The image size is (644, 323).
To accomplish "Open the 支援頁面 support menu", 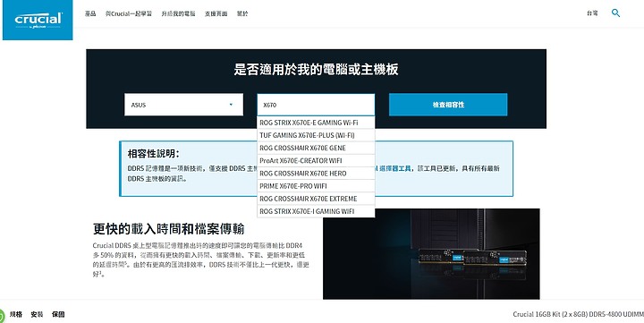I will (216, 13).
